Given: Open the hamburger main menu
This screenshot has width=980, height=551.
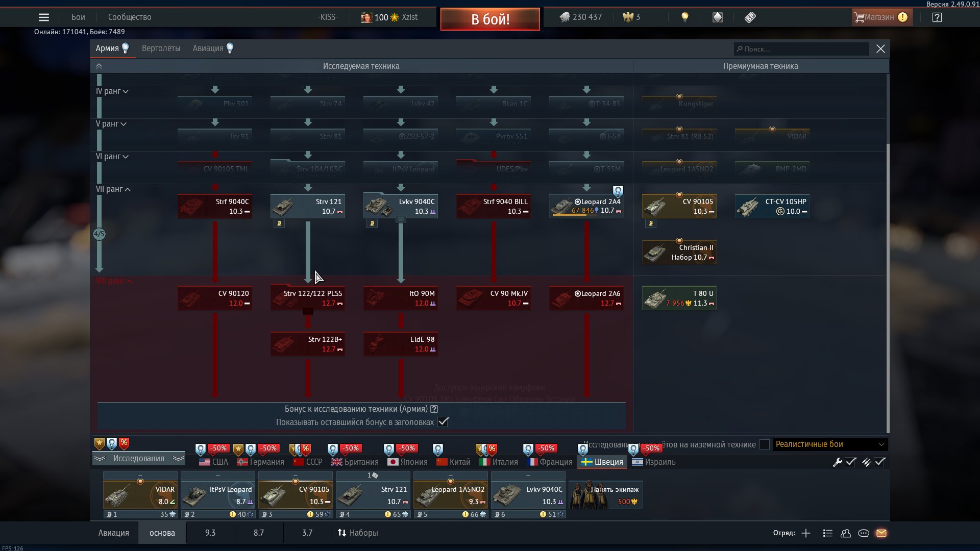Looking at the screenshot, I should (44, 17).
